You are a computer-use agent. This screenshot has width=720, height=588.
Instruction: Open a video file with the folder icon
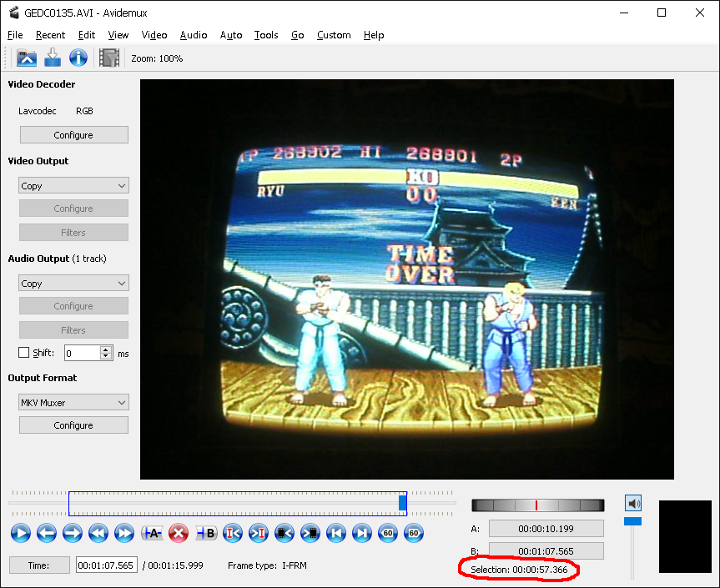pos(27,58)
